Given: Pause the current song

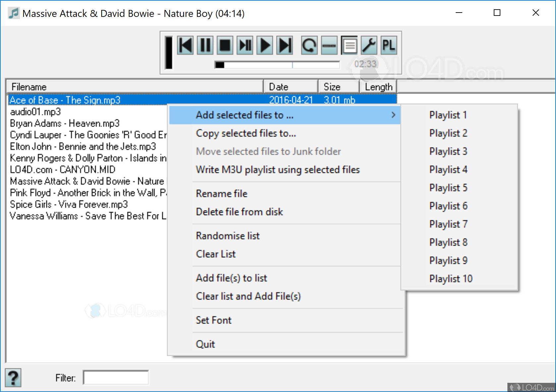Looking at the screenshot, I should (x=205, y=45).
